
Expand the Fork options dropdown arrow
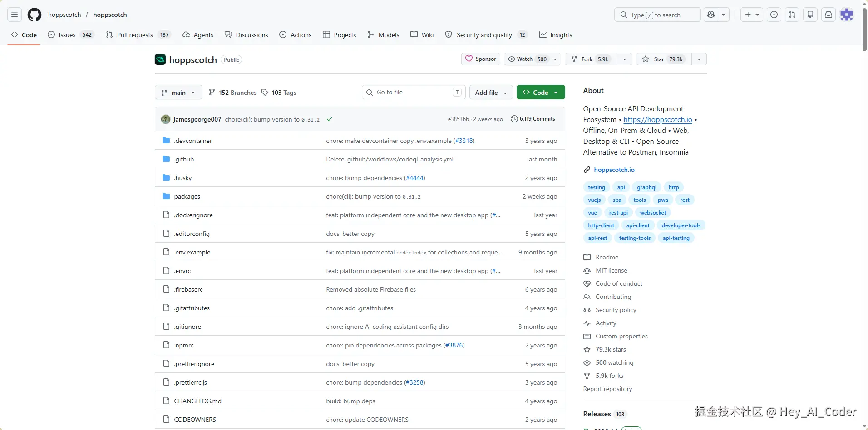coord(625,59)
